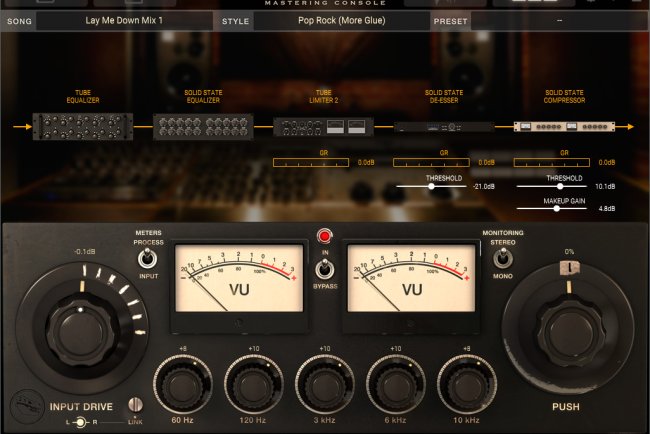This screenshot has height=434, width=650.
Task: Click the 120 Hz EQ knob
Action: tap(254, 385)
